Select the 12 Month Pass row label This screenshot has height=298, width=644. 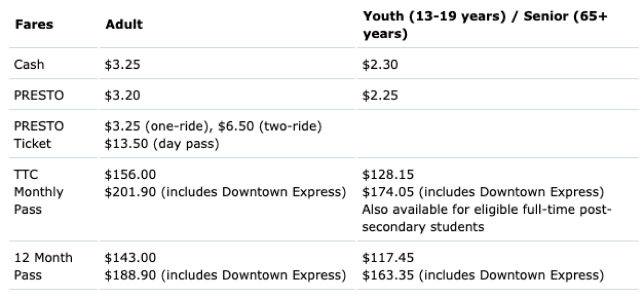pos(43,266)
